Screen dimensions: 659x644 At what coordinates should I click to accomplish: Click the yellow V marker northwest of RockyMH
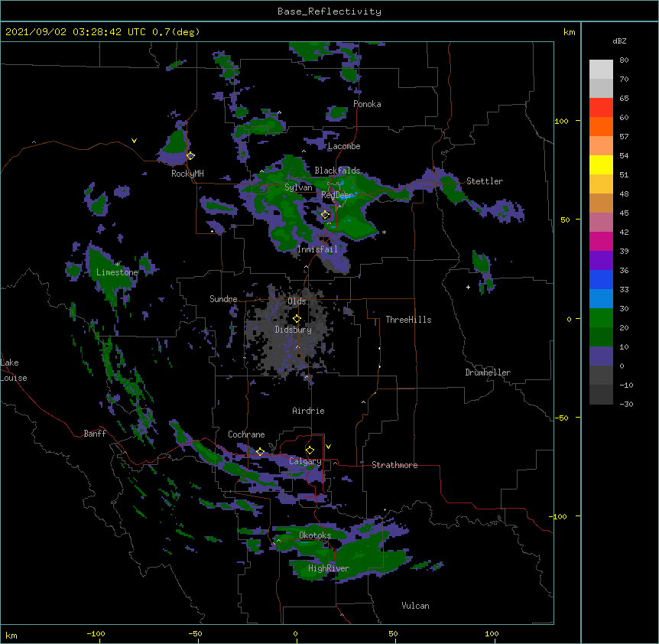(134, 141)
